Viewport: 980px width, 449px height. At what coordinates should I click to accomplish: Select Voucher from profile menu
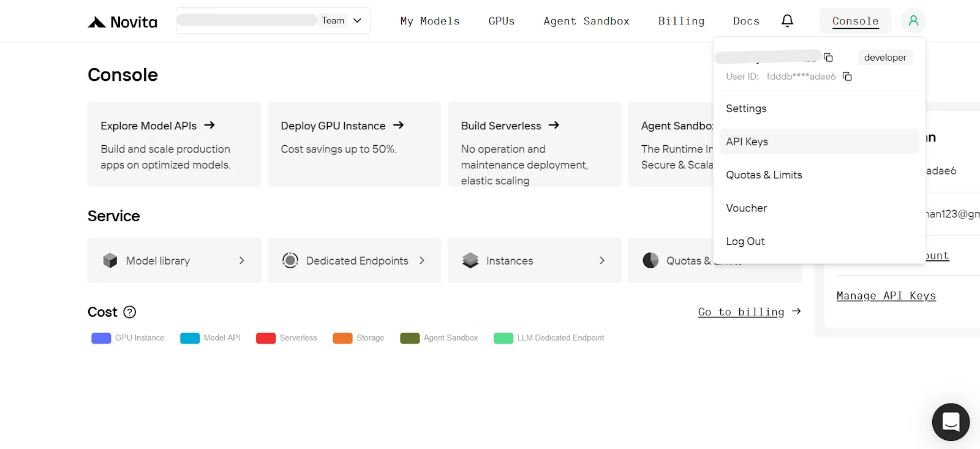(x=820, y=208)
